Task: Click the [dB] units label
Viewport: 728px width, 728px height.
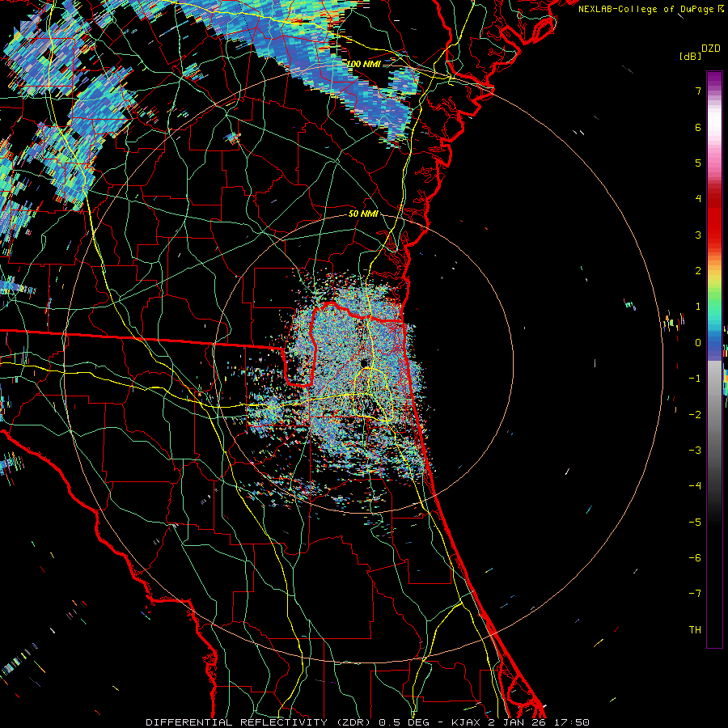Action: pos(690,56)
